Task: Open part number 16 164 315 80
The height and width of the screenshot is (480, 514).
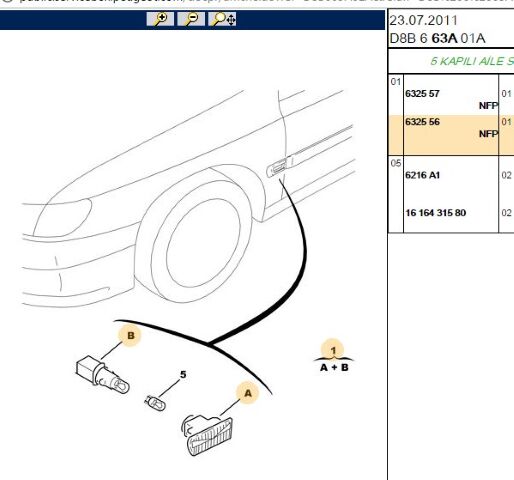Action: coord(435,213)
